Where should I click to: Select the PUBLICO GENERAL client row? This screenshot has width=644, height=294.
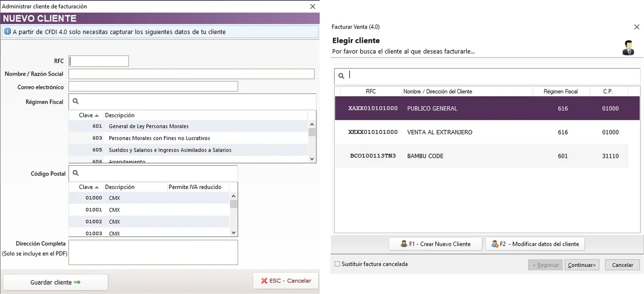(487, 108)
